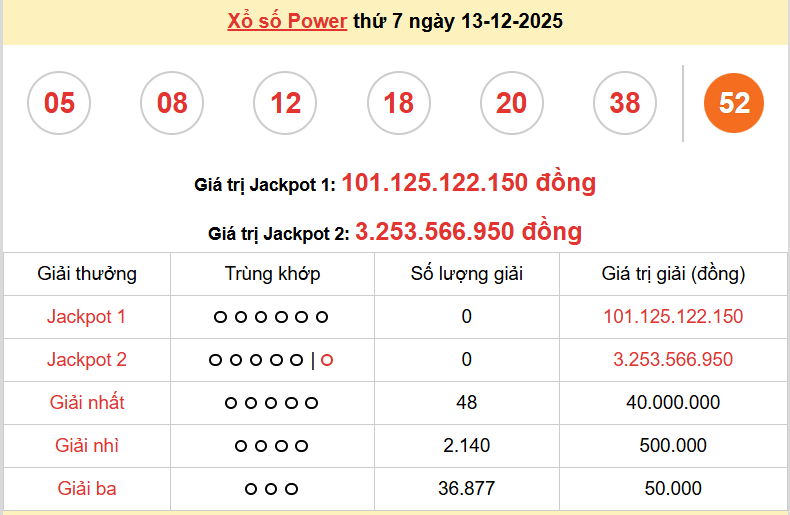This screenshot has height=515, width=790.
Task: Click the number 38 lottery ball
Action: tap(624, 103)
